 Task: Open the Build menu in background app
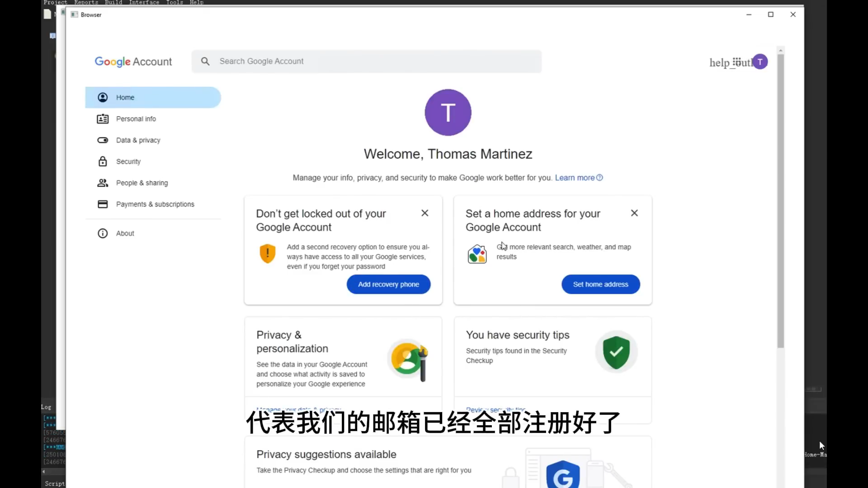pyautogui.click(x=113, y=3)
